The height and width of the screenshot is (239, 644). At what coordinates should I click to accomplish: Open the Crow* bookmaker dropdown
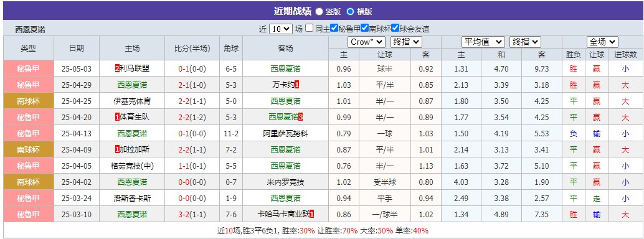366,42
